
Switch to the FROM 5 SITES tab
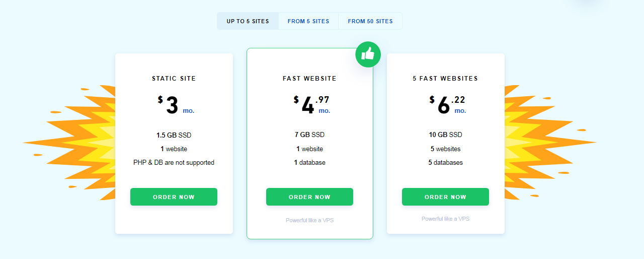click(308, 21)
